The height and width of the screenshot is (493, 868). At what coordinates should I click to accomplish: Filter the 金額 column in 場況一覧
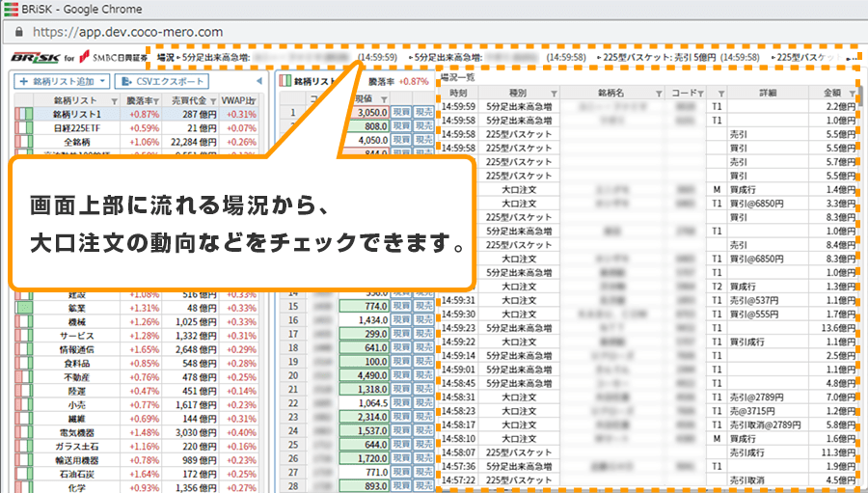[x=853, y=94]
